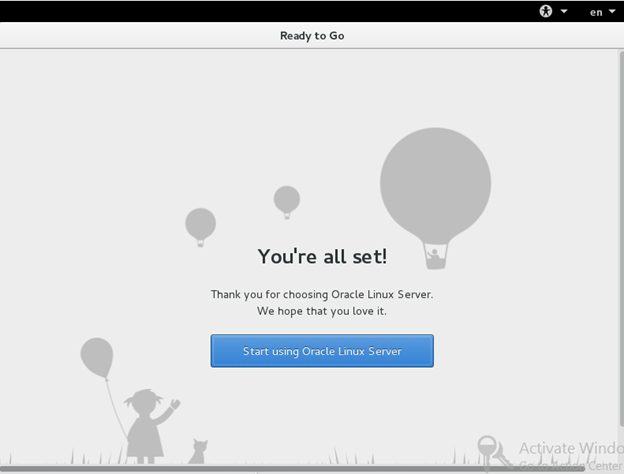Image resolution: width=624 pixels, height=474 pixels.
Task: Click Start using Oracle Linux Server button
Action: click(x=322, y=351)
